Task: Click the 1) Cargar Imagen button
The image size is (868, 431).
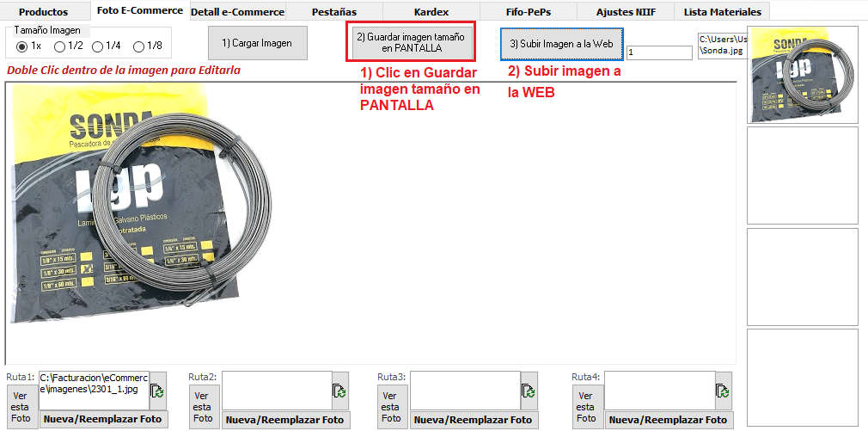Action: pos(258,43)
